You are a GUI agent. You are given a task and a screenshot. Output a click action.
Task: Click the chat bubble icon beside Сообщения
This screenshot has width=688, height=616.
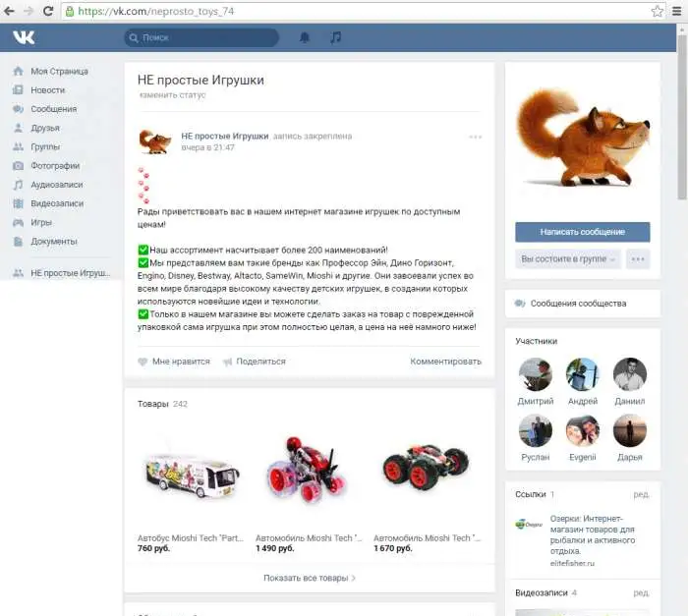[18, 109]
